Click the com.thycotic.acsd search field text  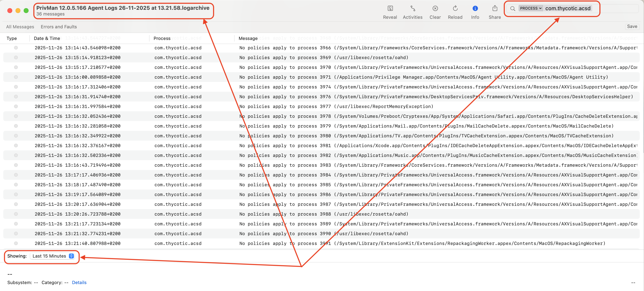[568, 9]
